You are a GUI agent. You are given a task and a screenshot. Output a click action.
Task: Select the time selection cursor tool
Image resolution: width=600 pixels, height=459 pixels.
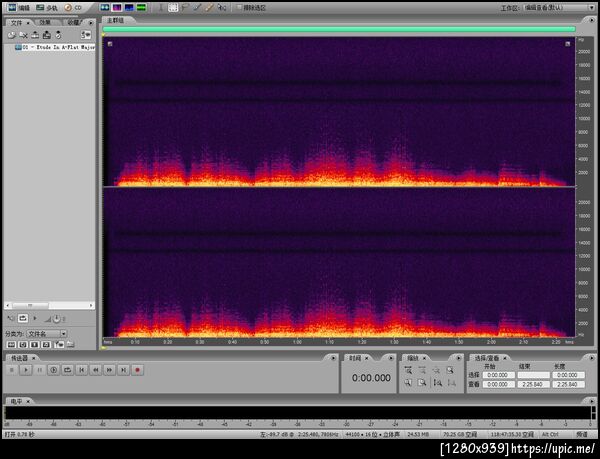[x=161, y=7]
